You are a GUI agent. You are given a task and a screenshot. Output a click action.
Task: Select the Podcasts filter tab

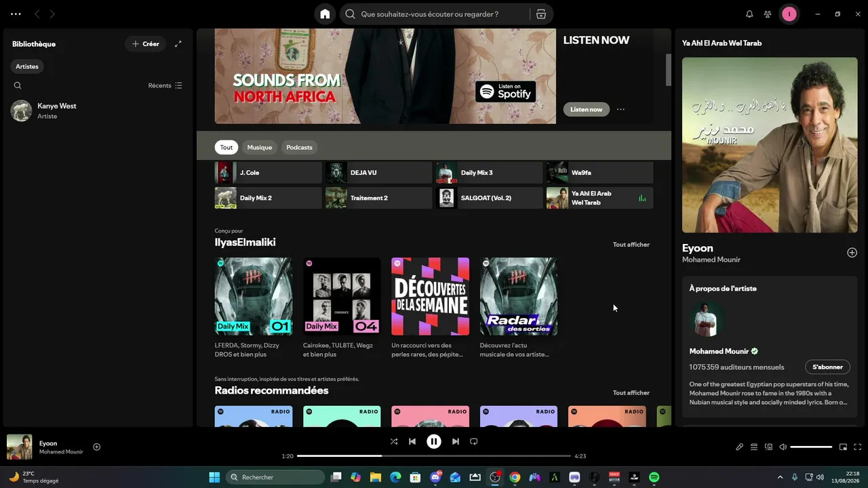point(299,147)
